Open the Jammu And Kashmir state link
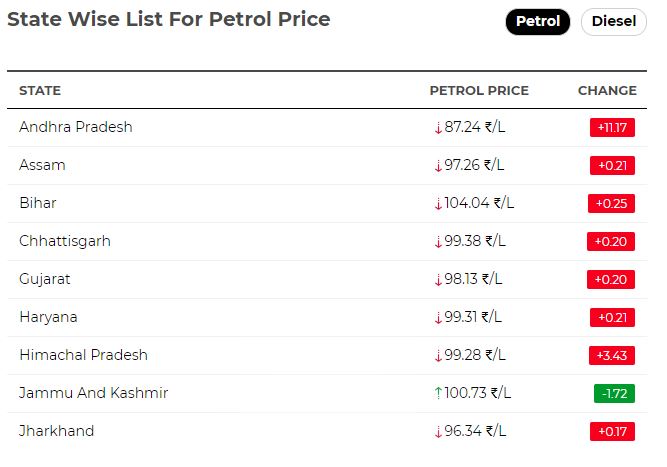This screenshot has width=667, height=467. pos(94,393)
